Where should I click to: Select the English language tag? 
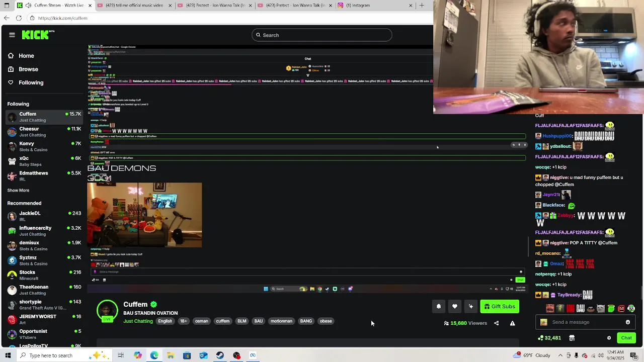(165, 321)
